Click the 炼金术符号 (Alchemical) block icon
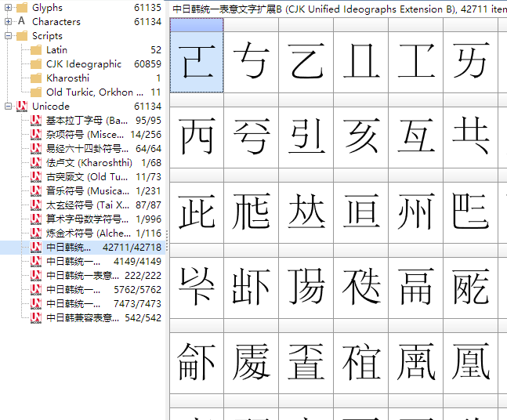507x420 pixels. (x=35, y=234)
